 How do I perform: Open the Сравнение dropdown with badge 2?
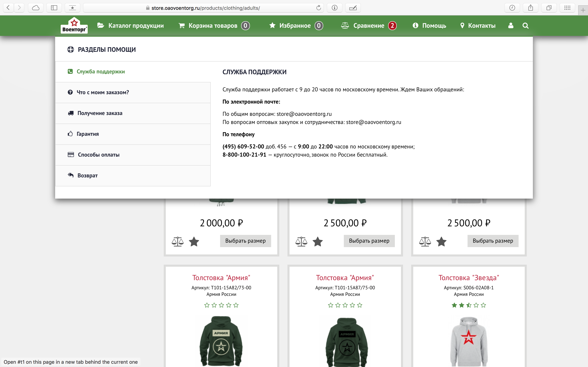[x=369, y=25]
